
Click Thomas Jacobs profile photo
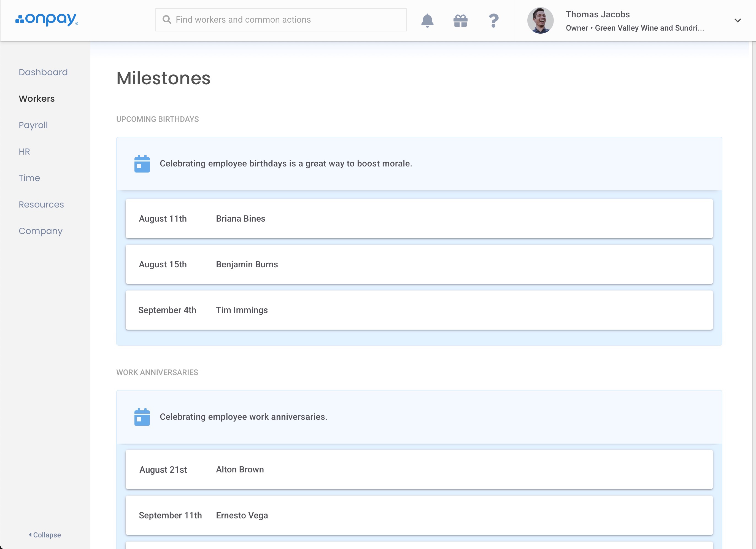[540, 21]
